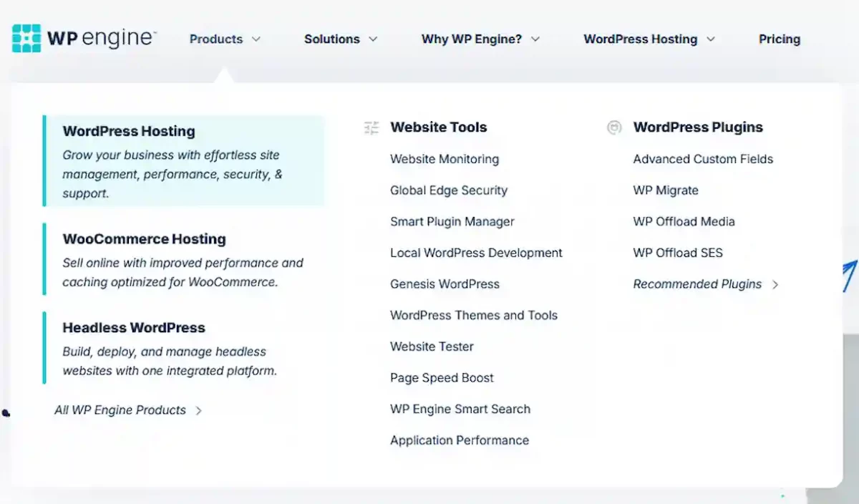Image resolution: width=859 pixels, height=504 pixels.
Task: Click the plugin icon beside WordPress Plugins
Action: tap(614, 127)
